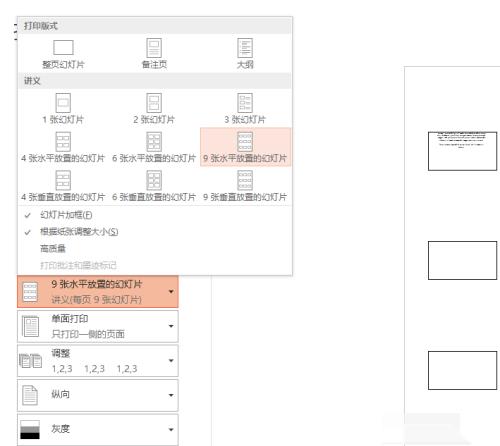The height and width of the screenshot is (446, 500).
Task: Select the 整页幻灯片 full page layout icon
Action: coord(63,48)
